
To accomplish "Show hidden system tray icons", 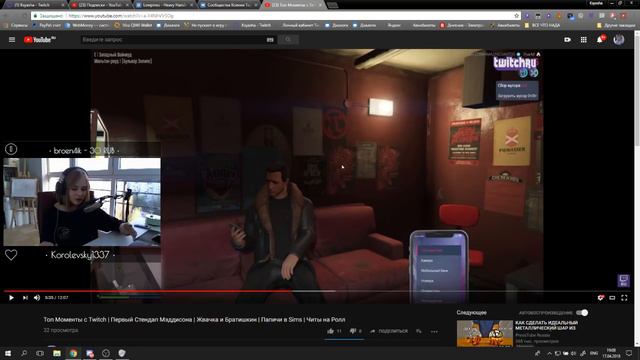I will tap(549, 353).
